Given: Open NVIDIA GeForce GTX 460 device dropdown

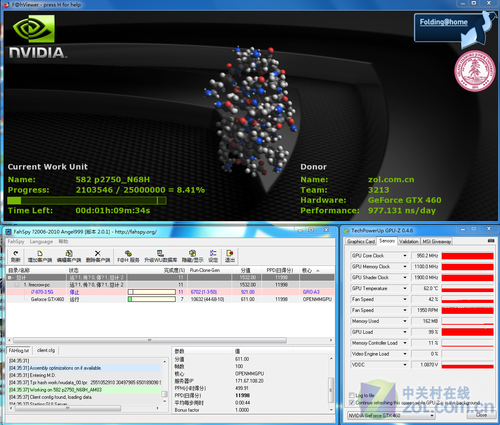Looking at the screenshot, I should [x=391, y=415].
